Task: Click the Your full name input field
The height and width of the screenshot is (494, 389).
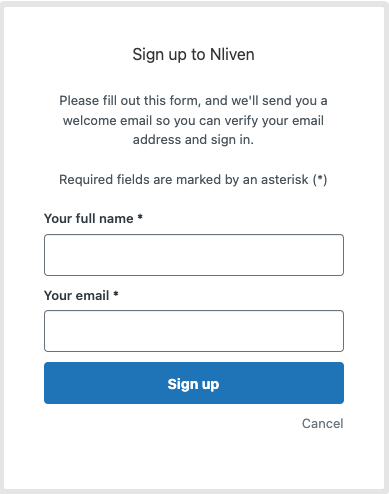Action: pyautogui.click(x=194, y=255)
